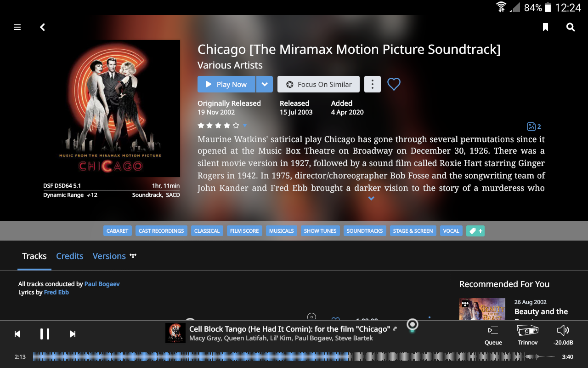Image resolution: width=588 pixels, height=368 pixels.
Task: Open Lil' Kim in now-playing artists
Action: (x=277, y=339)
